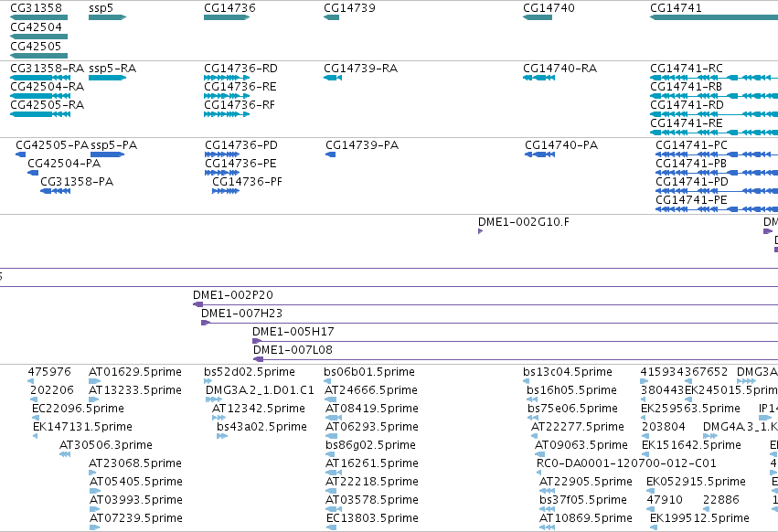Select the CG42504 gene bar
The height and width of the screenshot is (532, 778).
tap(38, 37)
